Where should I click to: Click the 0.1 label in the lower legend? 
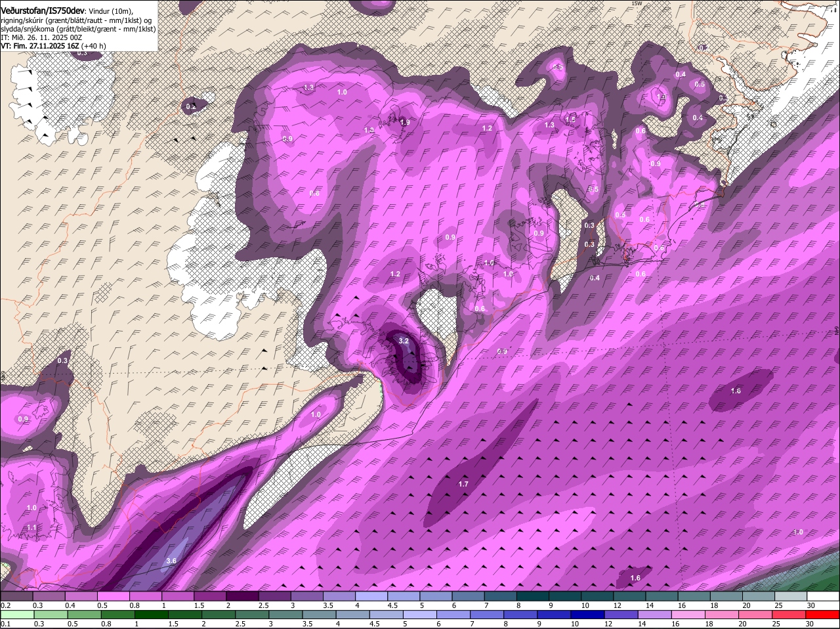coord(5,624)
